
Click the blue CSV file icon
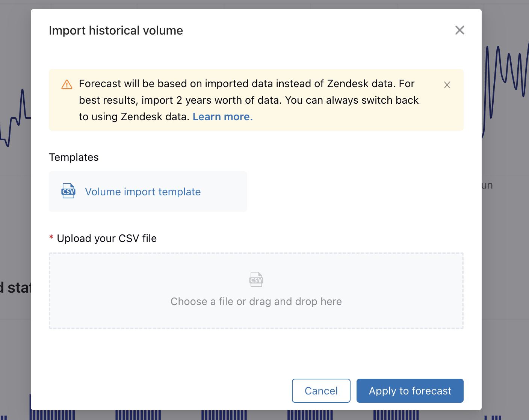click(68, 191)
